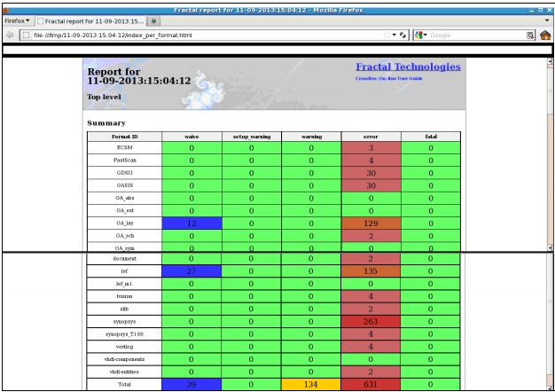
Task: Click the Firefox logo in the title bar
Action: pyautogui.click(x=6, y=10)
